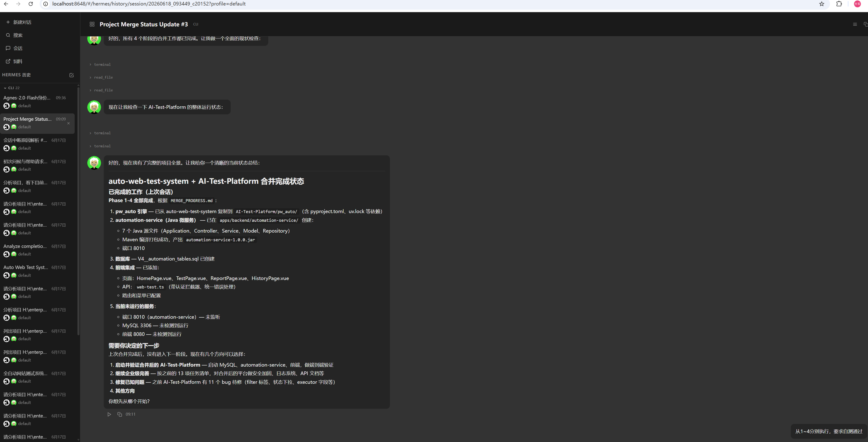
Task: Click the apps/backend/automation-service/ code path
Action: coord(259,220)
